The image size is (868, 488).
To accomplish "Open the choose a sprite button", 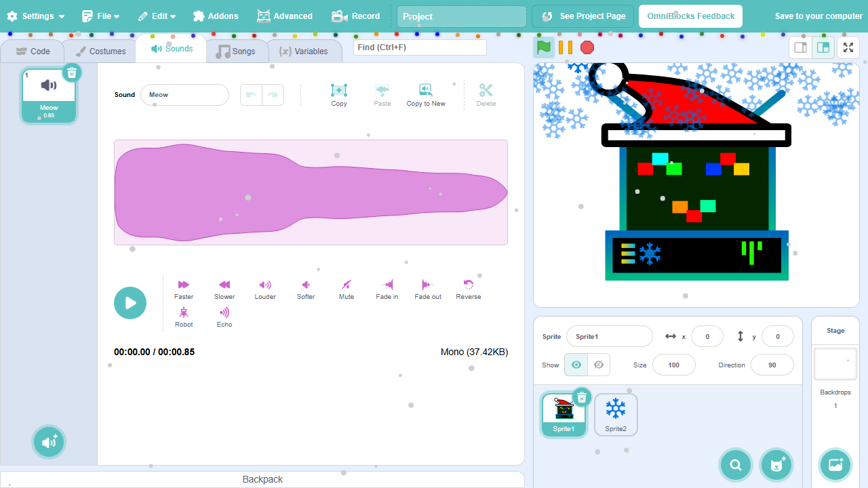I will [776, 464].
